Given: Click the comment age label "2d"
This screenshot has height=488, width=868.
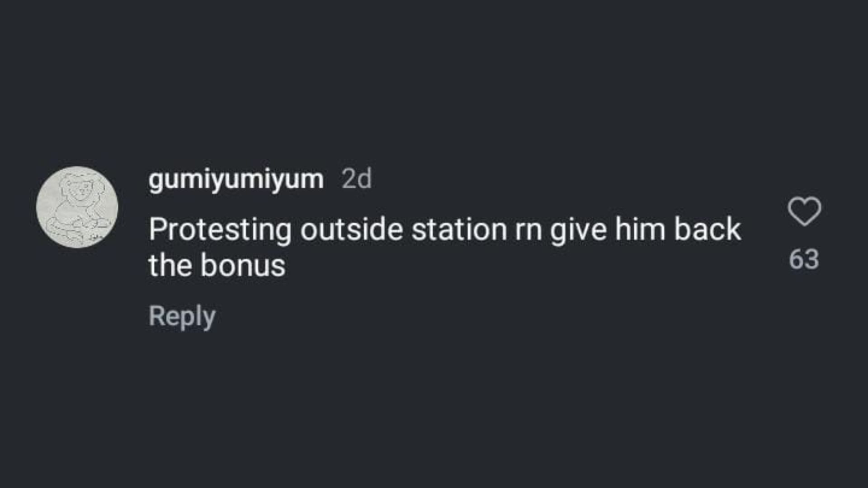Looking at the screenshot, I should [357, 179].
